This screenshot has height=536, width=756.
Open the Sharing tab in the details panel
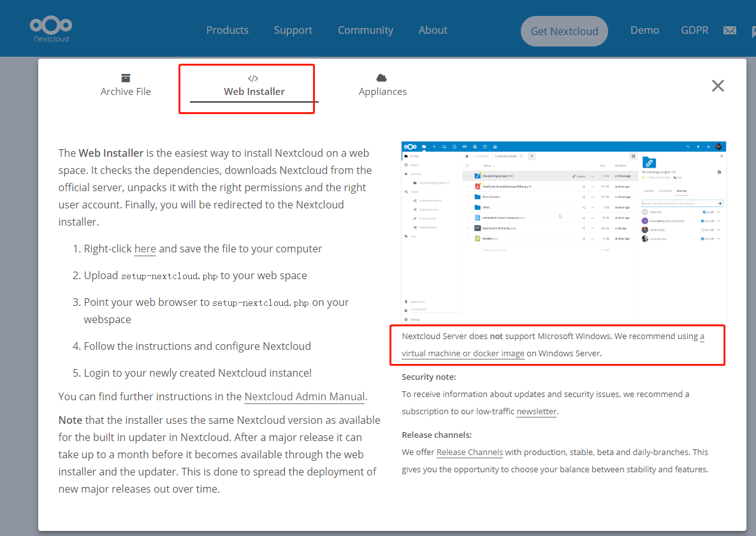681,191
